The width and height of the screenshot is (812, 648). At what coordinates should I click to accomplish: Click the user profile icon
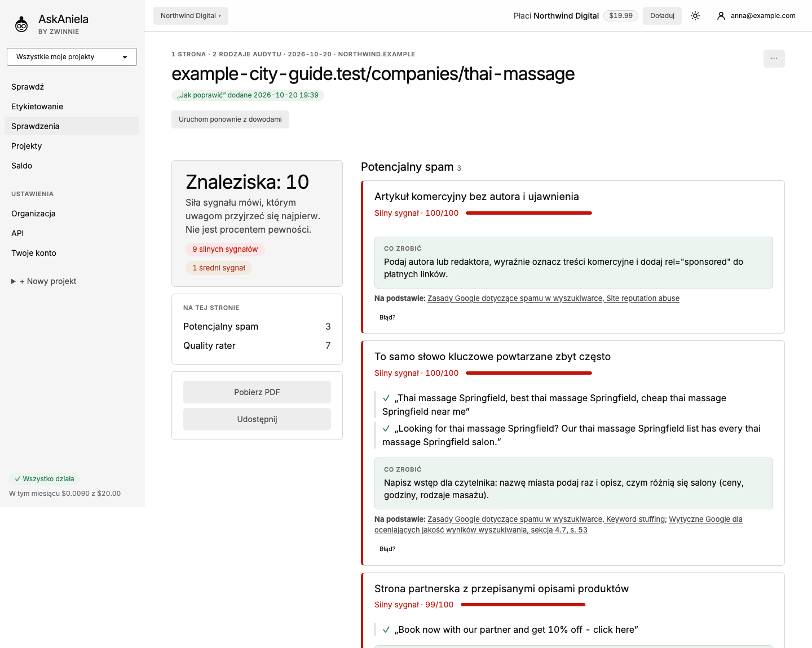pos(721,16)
